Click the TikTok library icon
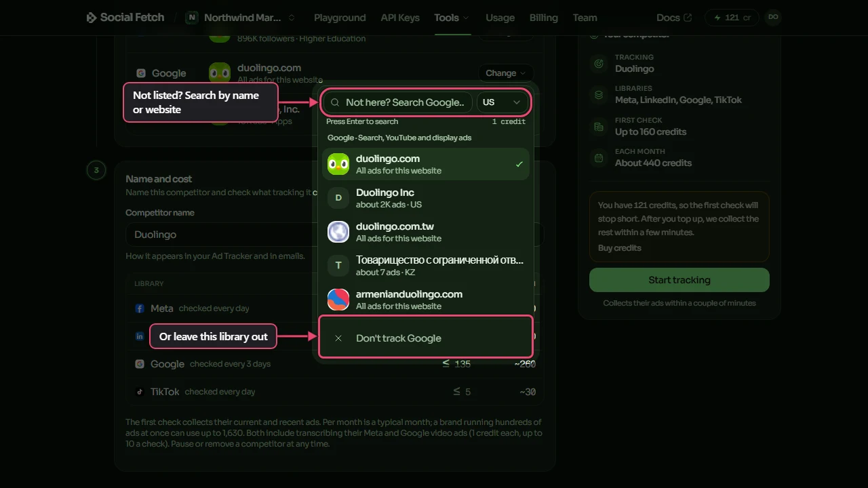The image size is (868, 488). click(140, 392)
